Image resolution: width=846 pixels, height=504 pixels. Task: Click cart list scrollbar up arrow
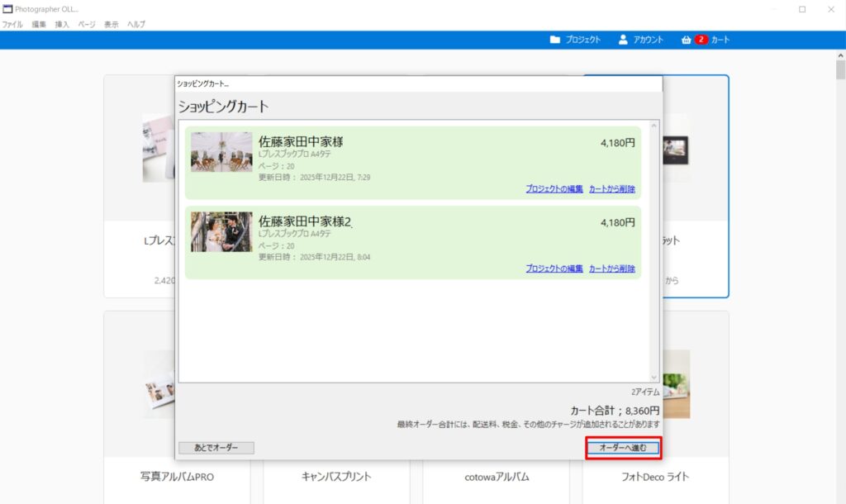(x=654, y=126)
